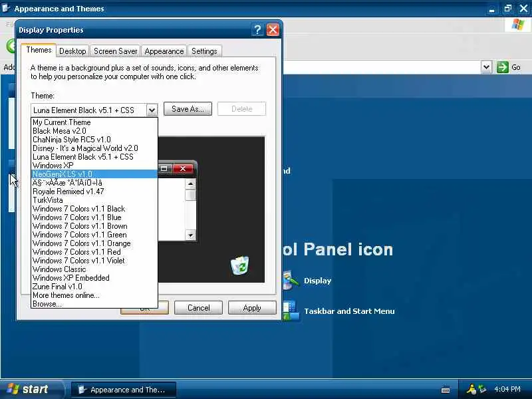The height and width of the screenshot is (399, 532).
Task: Switch to the Desktop tab
Action: tap(72, 51)
